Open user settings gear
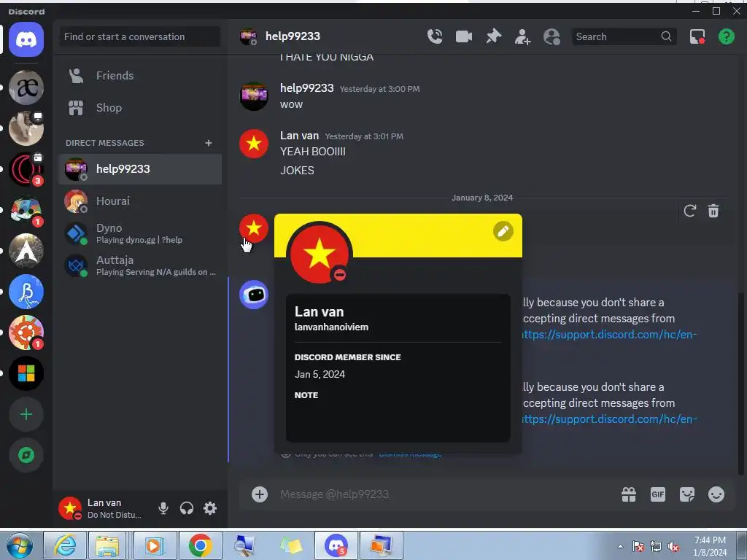This screenshot has height=560, width=747. click(210, 508)
